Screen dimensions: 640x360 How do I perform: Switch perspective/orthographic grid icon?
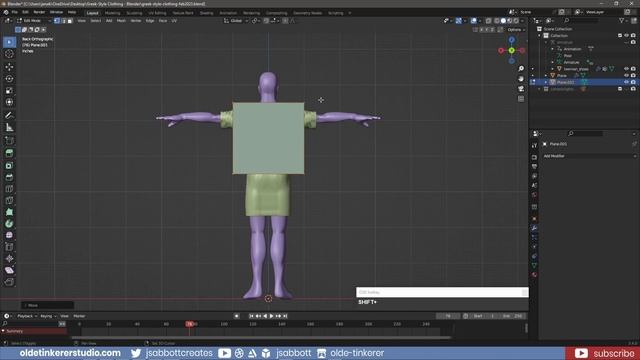click(521, 99)
